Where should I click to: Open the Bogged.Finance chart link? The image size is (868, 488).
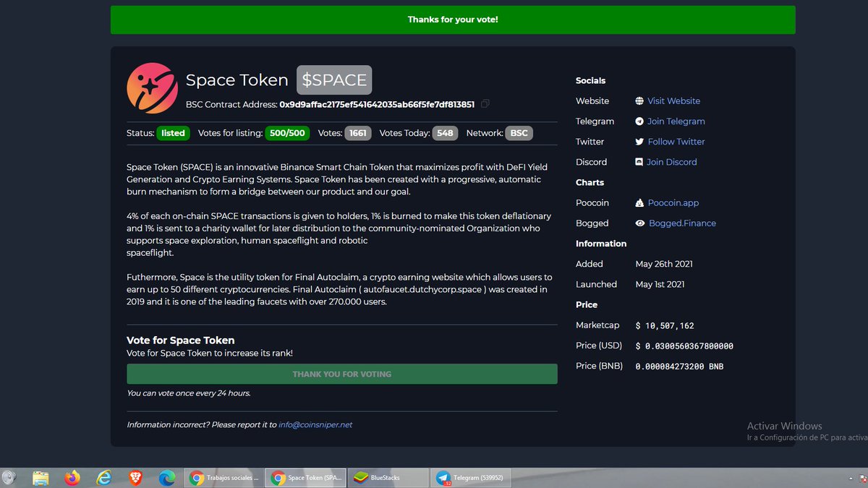click(x=682, y=223)
